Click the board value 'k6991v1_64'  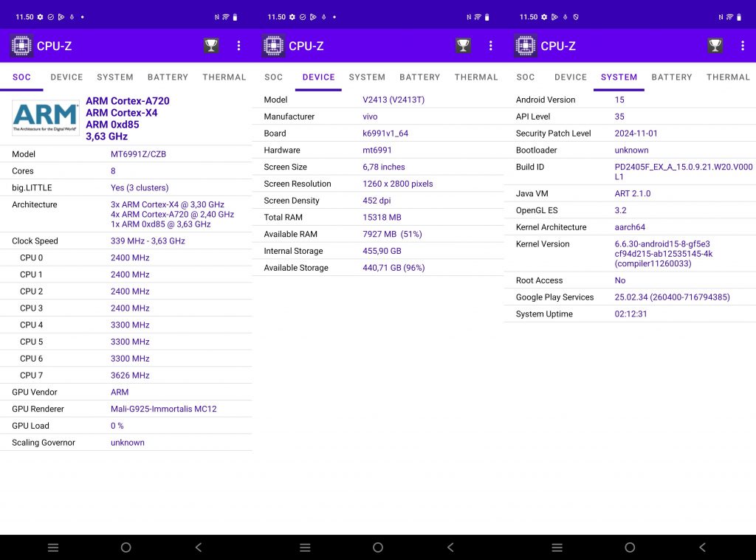(385, 134)
